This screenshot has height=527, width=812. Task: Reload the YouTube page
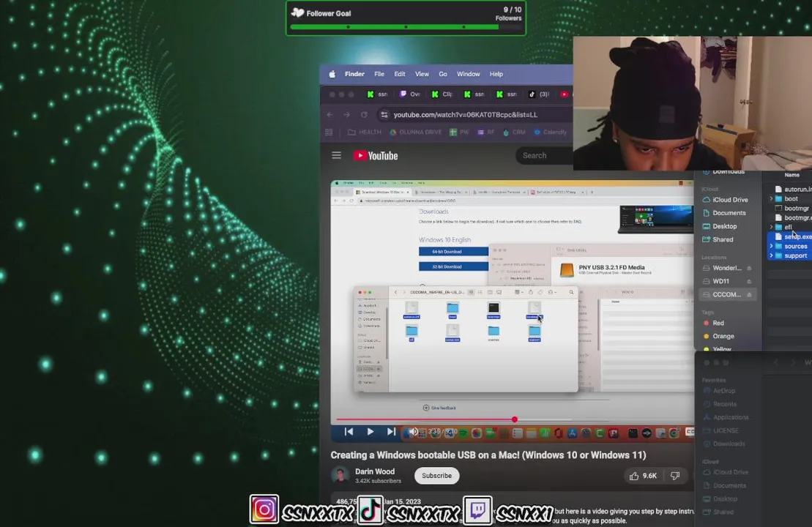pos(364,114)
